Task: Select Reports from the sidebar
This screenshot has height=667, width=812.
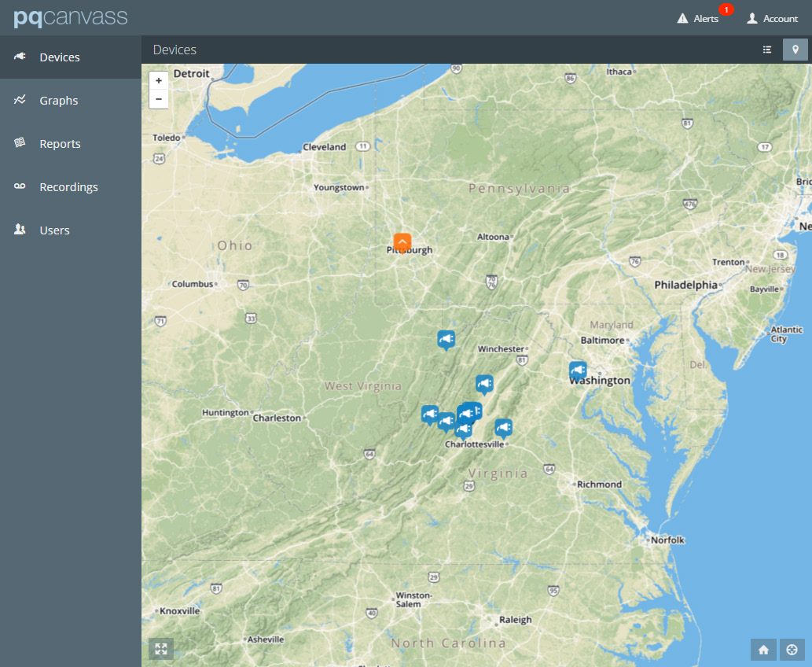Action: click(x=60, y=143)
